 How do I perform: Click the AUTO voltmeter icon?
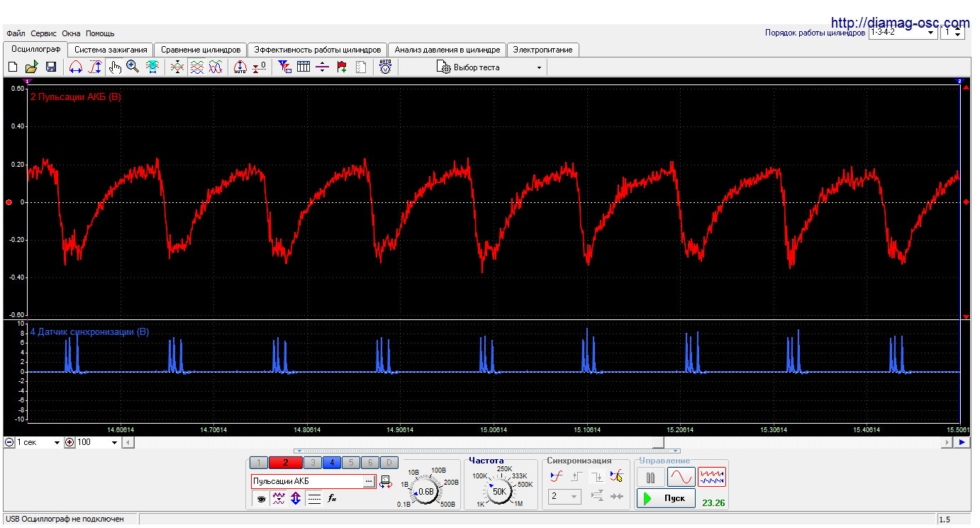pyautogui.click(x=385, y=67)
